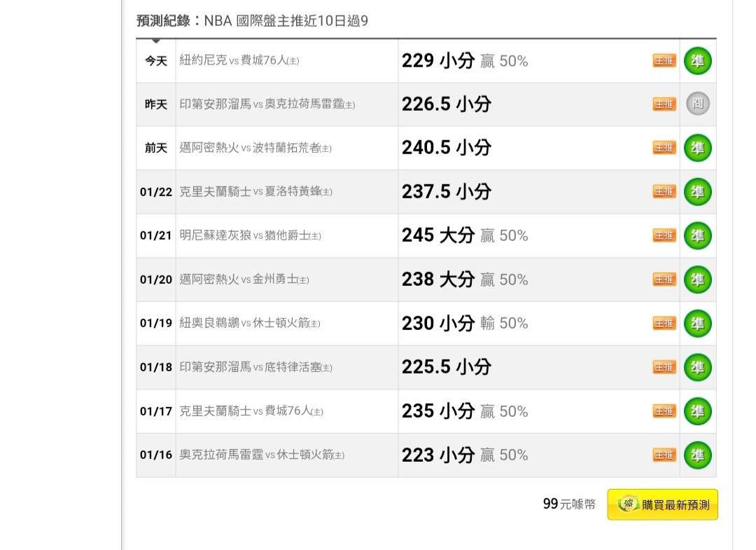The height and width of the screenshot is (550, 756).
Task: Click the orange 主推 badge for 01/17 row
Action: coord(664,411)
